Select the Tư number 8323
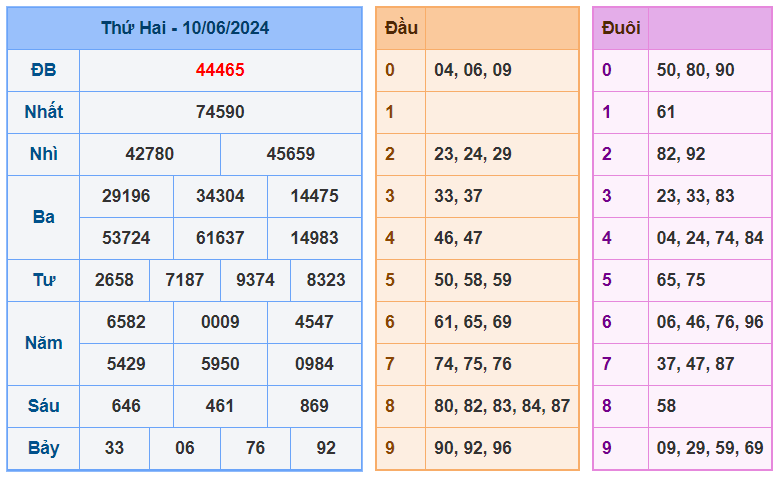The image size is (780, 478). pyautogui.click(x=326, y=280)
